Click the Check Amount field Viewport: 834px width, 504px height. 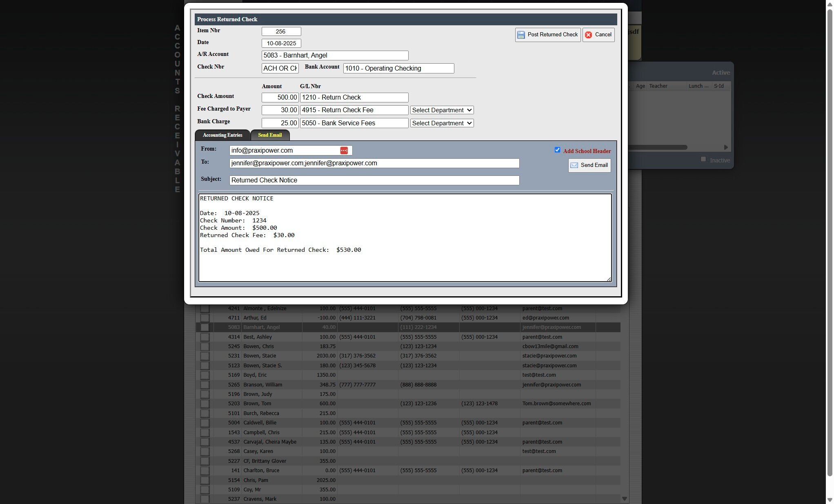280,98
